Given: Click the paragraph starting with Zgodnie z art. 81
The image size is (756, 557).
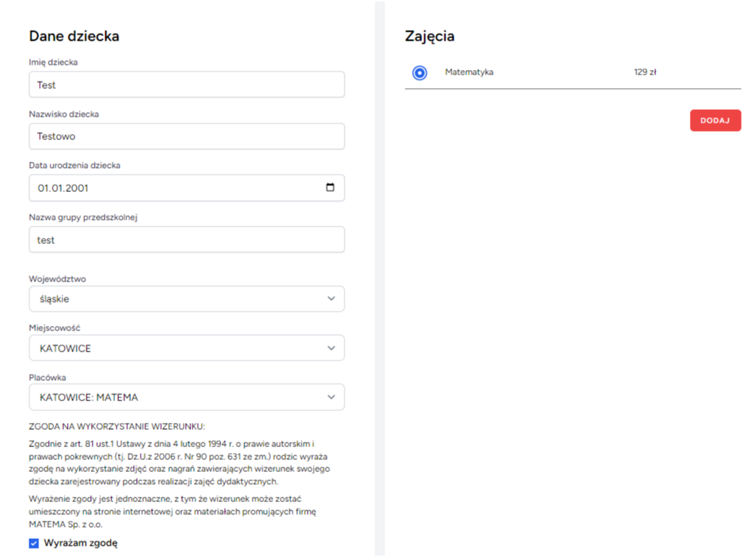Looking at the screenshot, I should point(179,463).
